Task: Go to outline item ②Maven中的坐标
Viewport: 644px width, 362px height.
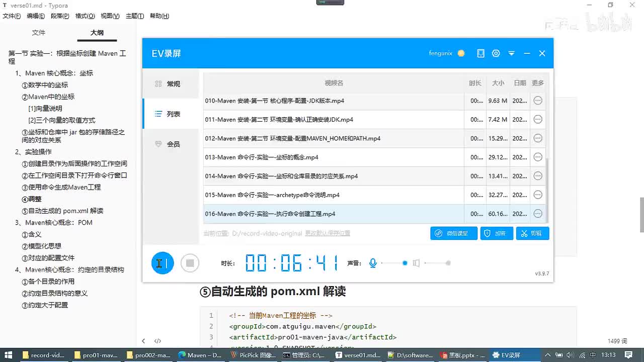Action: pyautogui.click(x=48, y=97)
